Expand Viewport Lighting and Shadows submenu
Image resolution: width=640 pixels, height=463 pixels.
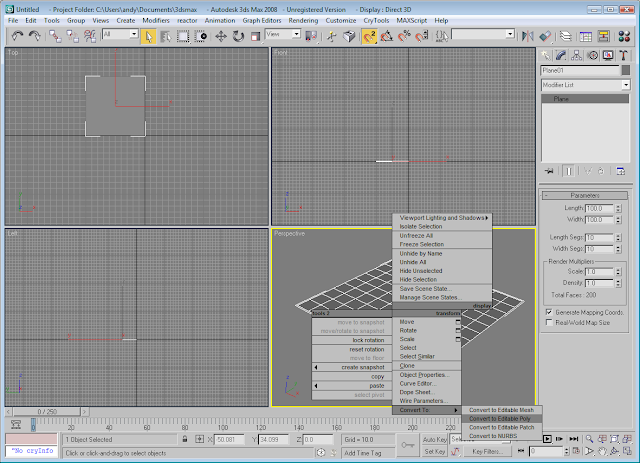click(442, 218)
